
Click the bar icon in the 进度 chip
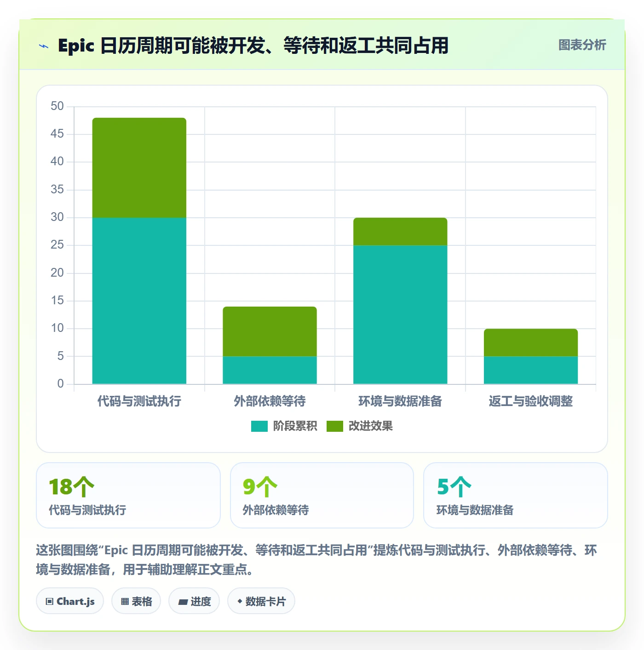(x=183, y=602)
